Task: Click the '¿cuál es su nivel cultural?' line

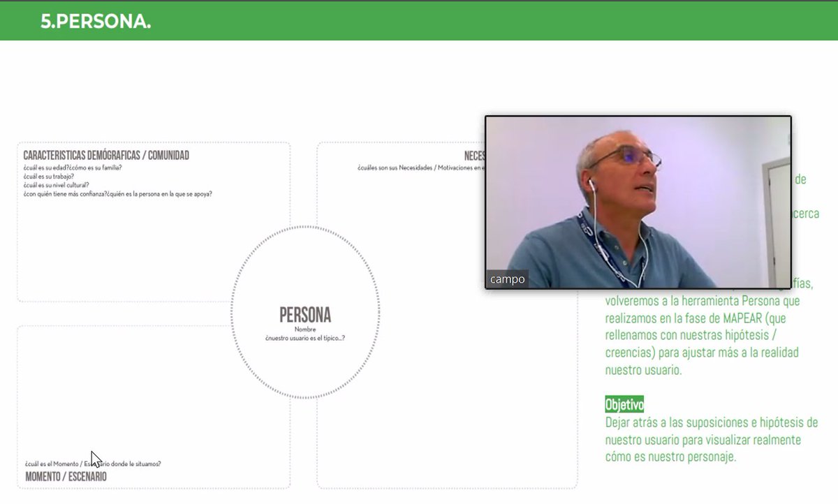Action: pos(56,185)
